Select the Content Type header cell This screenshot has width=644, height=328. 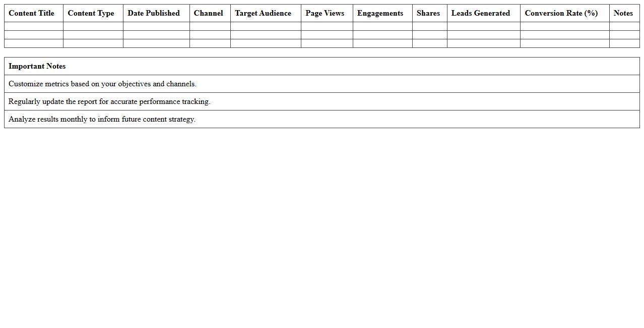click(91, 13)
